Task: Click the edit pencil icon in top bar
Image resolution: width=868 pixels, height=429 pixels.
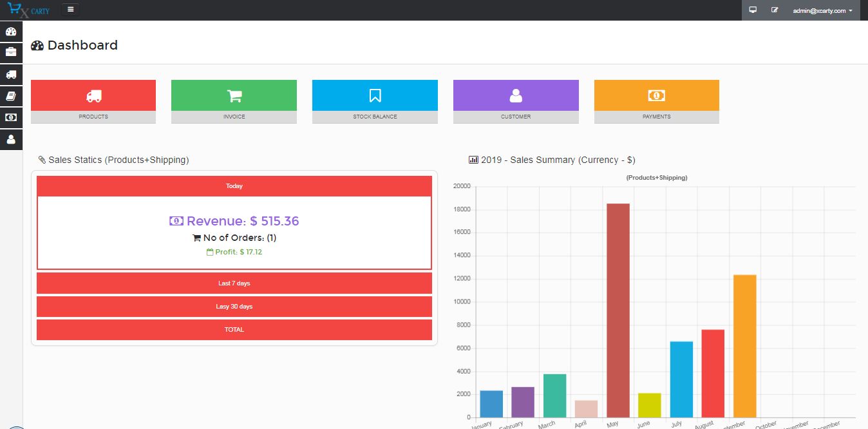Action: click(x=775, y=10)
